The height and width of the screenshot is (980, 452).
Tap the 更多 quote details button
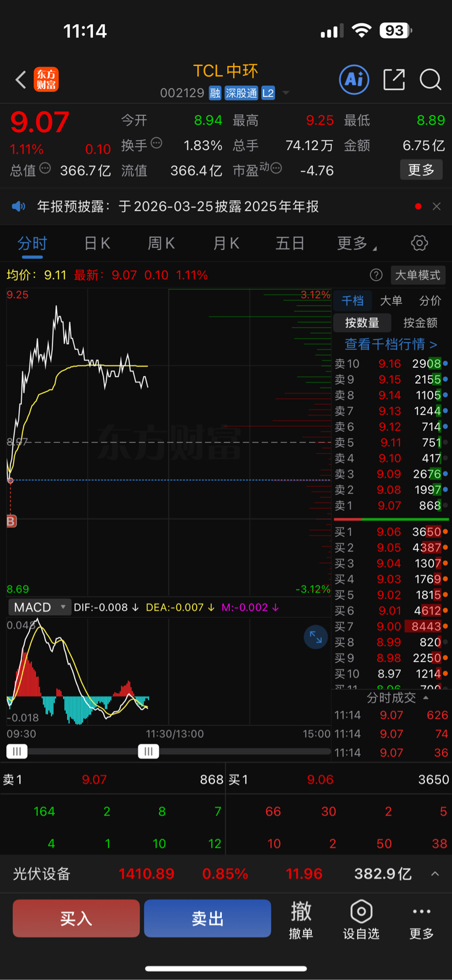coord(421,170)
